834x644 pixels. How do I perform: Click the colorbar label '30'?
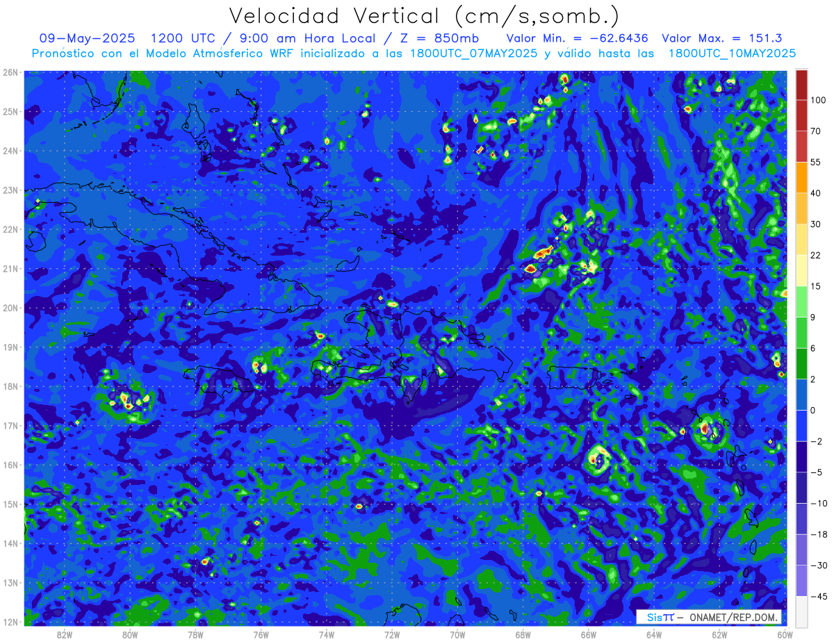(816, 224)
